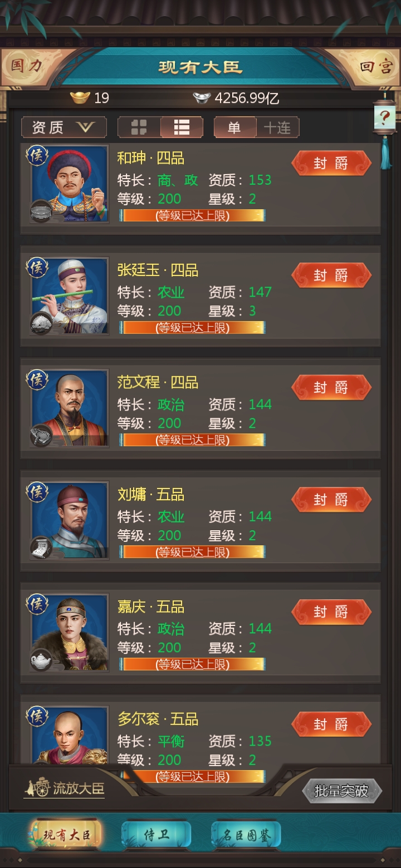Viewport: 401px width, 868px height.
Task: Open the question mark help lantern
Action: coord(385,117)
